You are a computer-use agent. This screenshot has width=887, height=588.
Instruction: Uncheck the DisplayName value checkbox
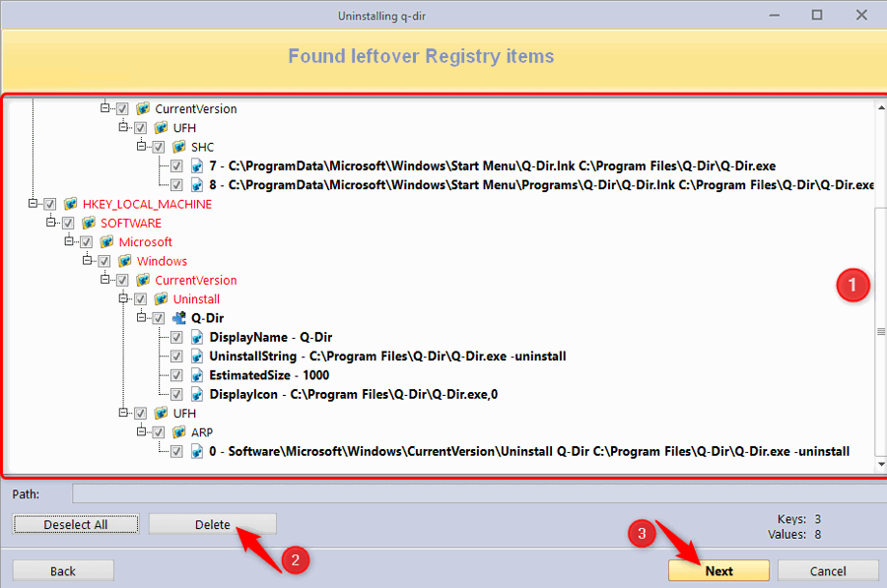[176, 338]
